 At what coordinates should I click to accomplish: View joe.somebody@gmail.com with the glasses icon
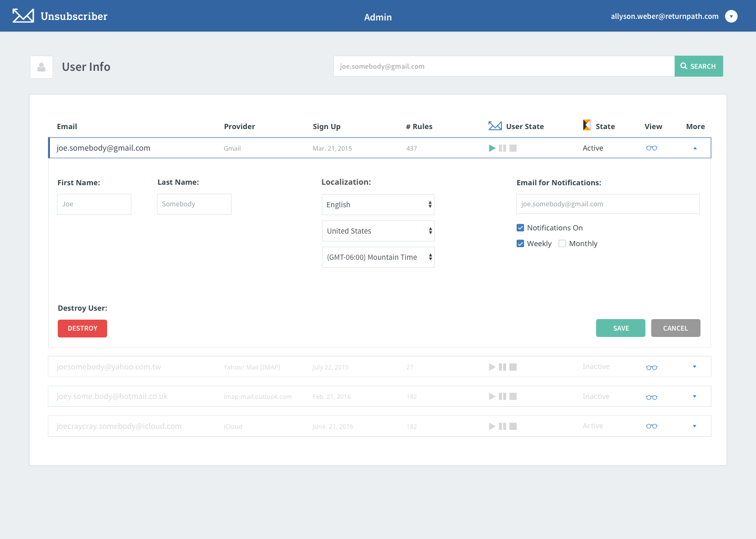click(x=652, y=148)
